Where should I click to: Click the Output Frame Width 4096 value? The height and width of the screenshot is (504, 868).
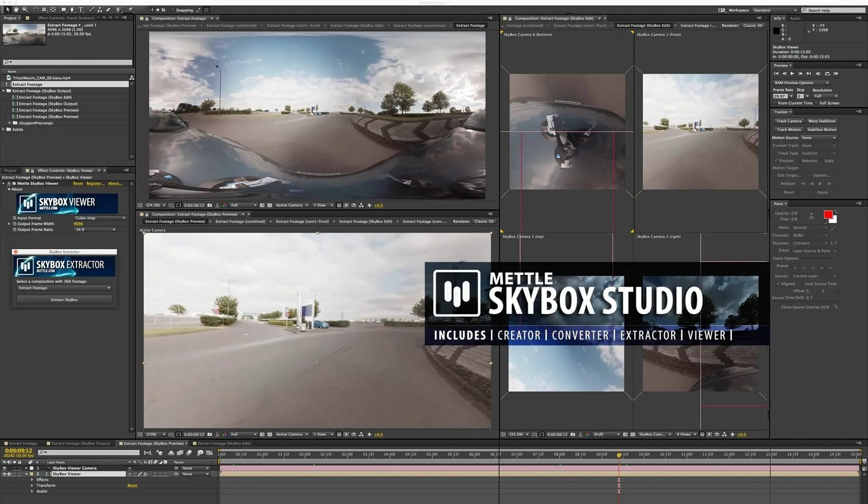[78, 224]
